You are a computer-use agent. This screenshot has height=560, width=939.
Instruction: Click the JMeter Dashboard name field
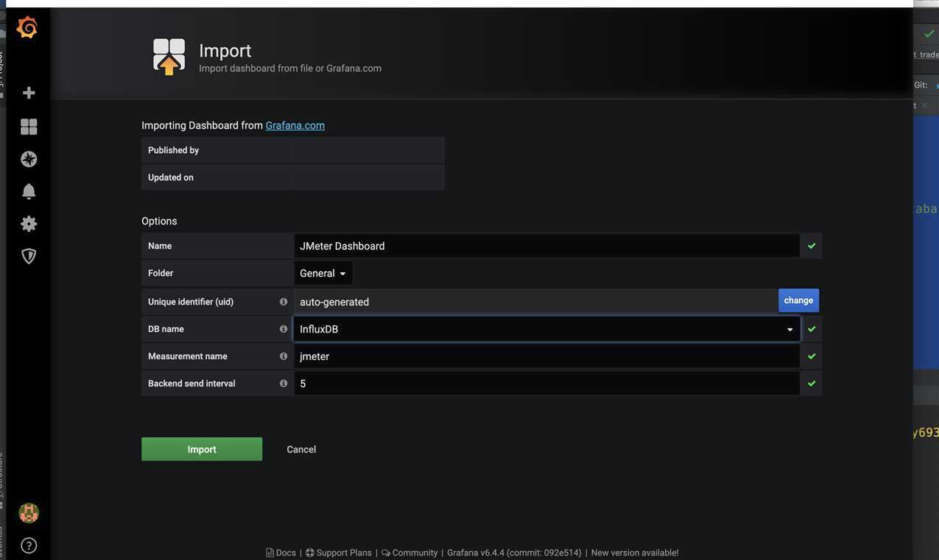pyautogui.click(x=546, y=246)
